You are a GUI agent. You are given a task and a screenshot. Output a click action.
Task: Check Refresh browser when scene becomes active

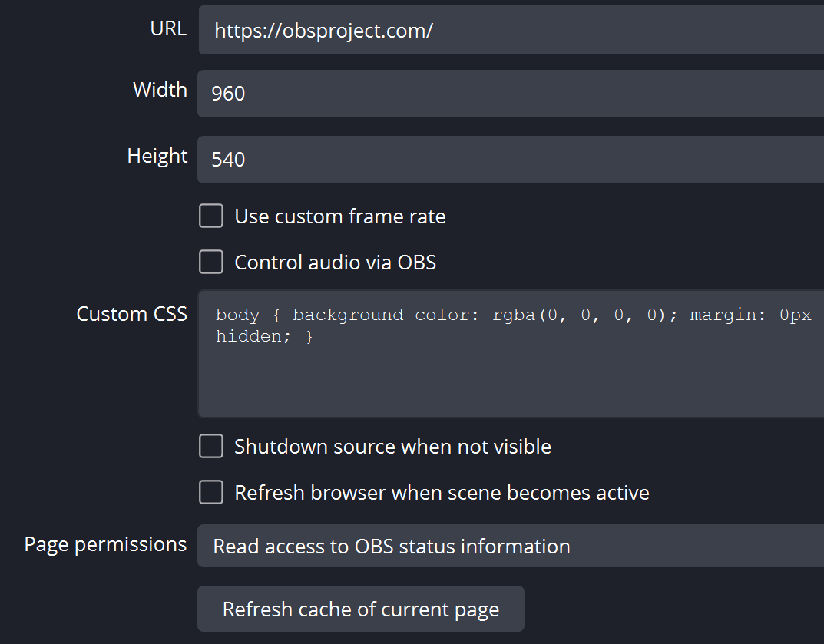(210, 492)
